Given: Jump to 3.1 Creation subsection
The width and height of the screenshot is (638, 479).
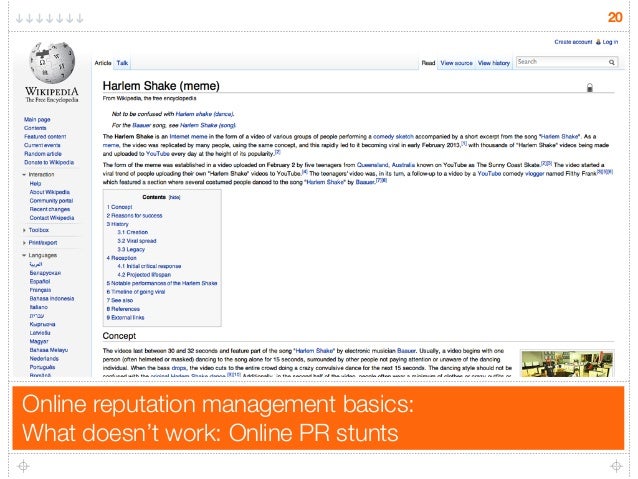Looking at the screenshot, I should pyautogui.click(x=133, y=232).
